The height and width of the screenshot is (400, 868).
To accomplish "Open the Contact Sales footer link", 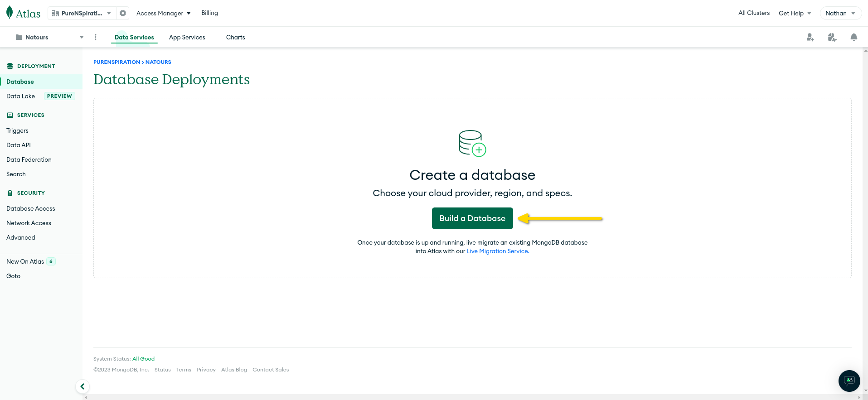I will (271, 370).
